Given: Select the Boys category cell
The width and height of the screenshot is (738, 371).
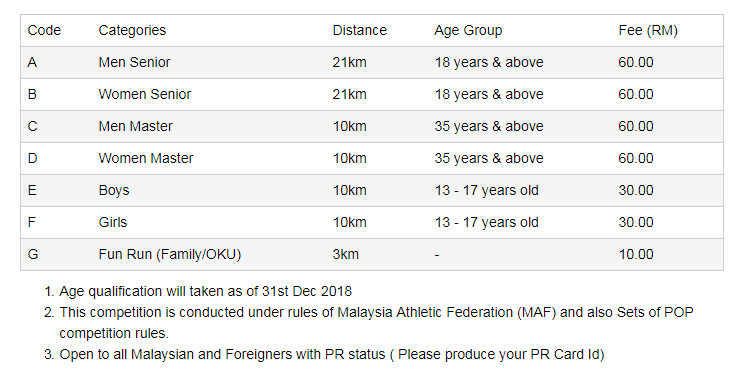Looking at the screenshot, I should pos(114,191).
